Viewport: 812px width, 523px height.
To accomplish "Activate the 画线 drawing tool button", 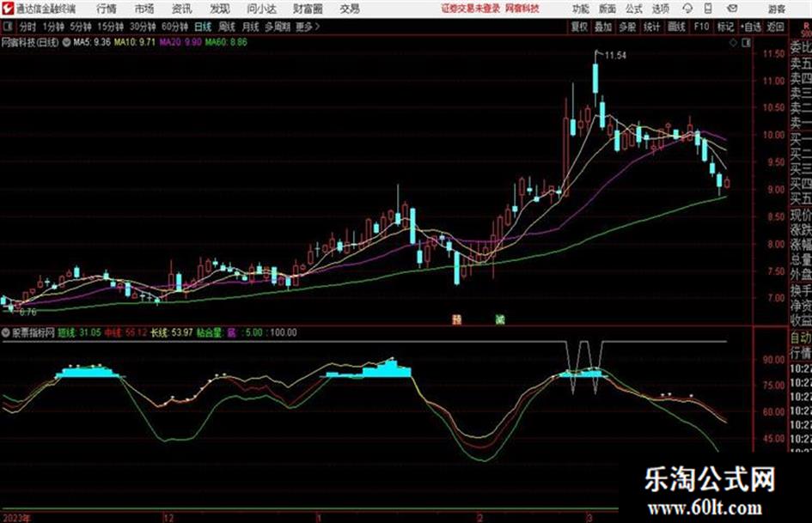I will [x=676, y=27].
